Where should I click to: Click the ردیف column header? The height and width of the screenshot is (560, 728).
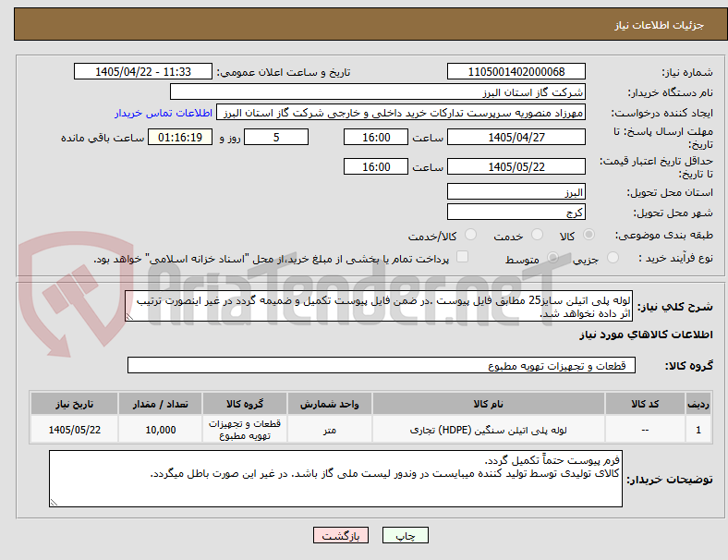click(698, 404)
